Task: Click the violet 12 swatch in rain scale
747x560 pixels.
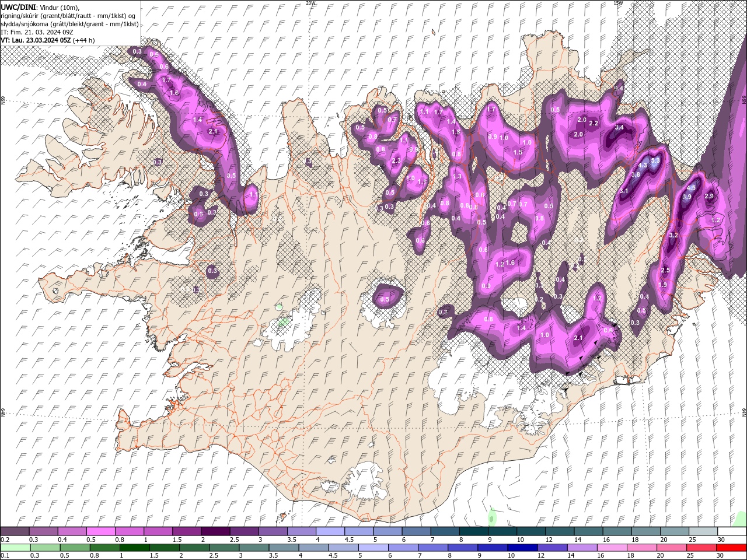Action: click(553, 548)
